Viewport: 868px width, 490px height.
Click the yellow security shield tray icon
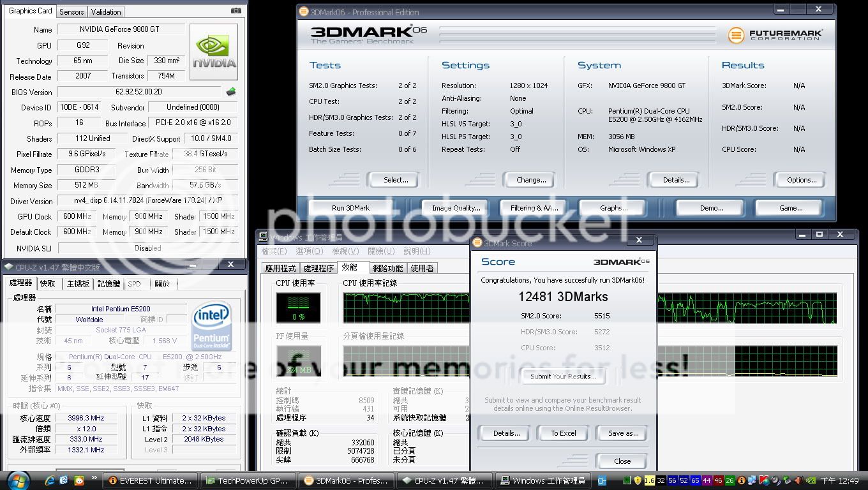point(638,480)
